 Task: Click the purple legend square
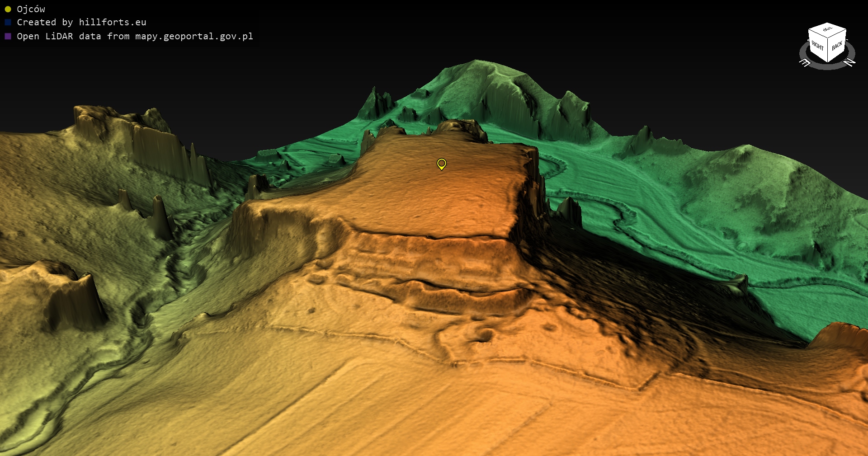[x=8, y=37]
